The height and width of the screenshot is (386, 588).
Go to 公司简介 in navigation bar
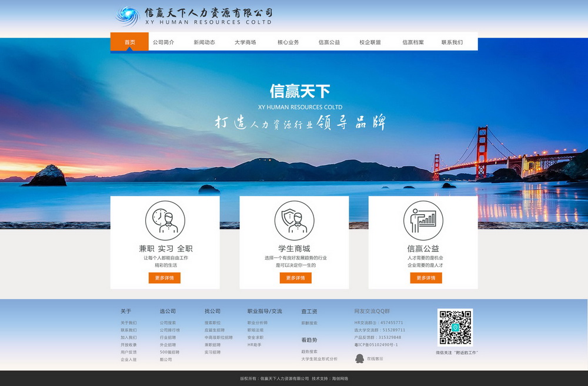[163, 42]
